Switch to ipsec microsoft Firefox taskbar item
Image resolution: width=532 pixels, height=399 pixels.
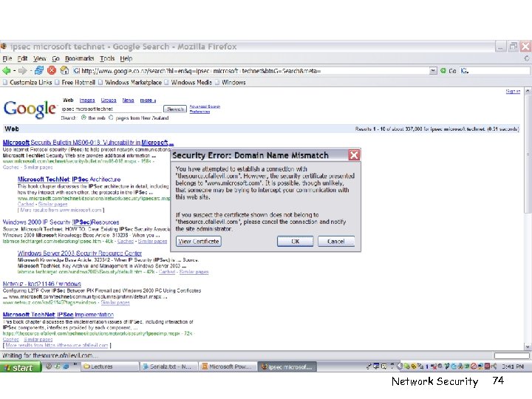pyautogui.click(x=287, y=366)
